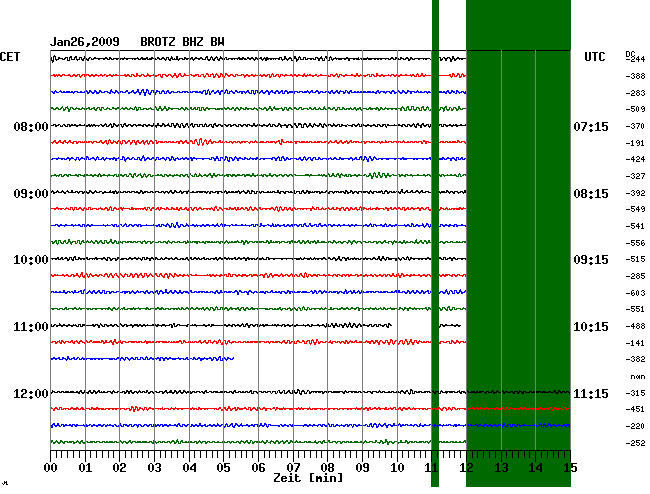650x494 pixels.
Task: Click the Zeit [min] axis label
Action: click(x=309, y=479)
